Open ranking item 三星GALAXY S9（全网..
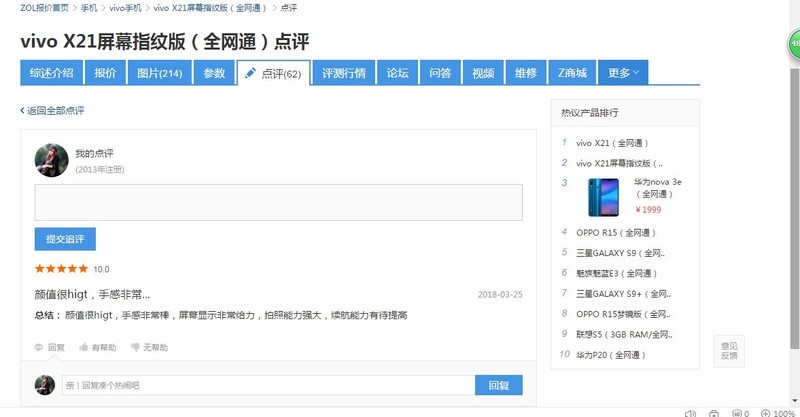 coord(620,253)
